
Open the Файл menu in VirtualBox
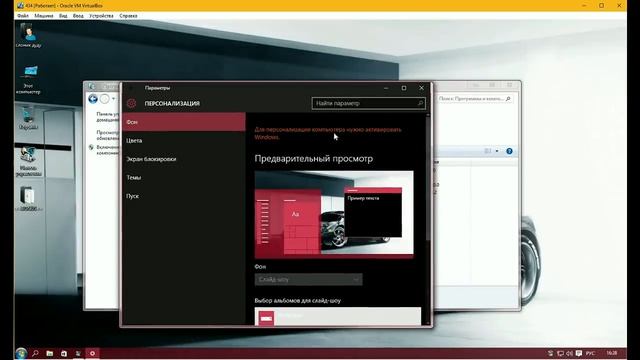pyautogui.click(x=23, y=16)
